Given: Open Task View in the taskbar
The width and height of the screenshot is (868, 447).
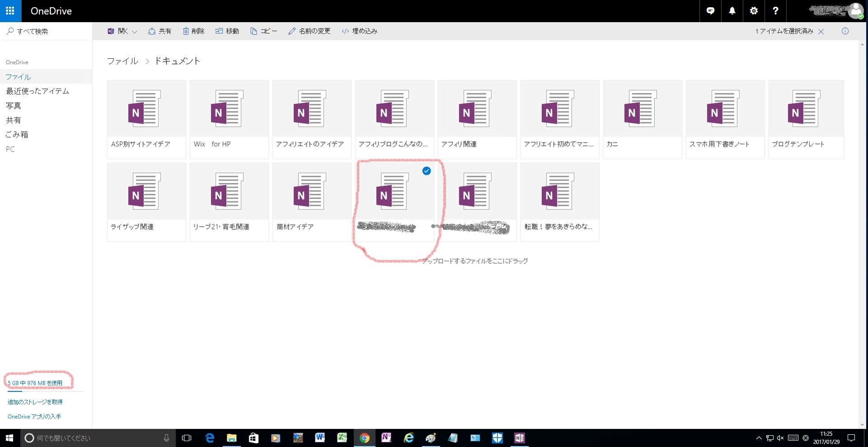Looking at the screenshot, I should [186, 438].
